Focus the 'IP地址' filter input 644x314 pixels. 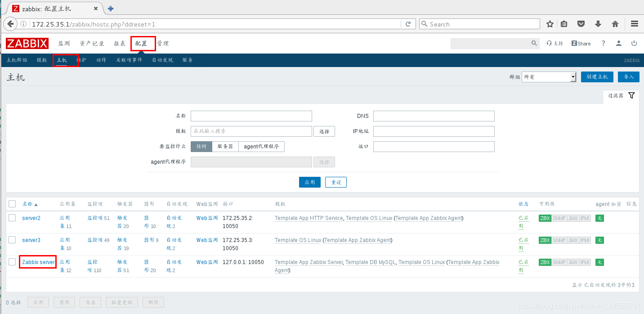[434, 131]
